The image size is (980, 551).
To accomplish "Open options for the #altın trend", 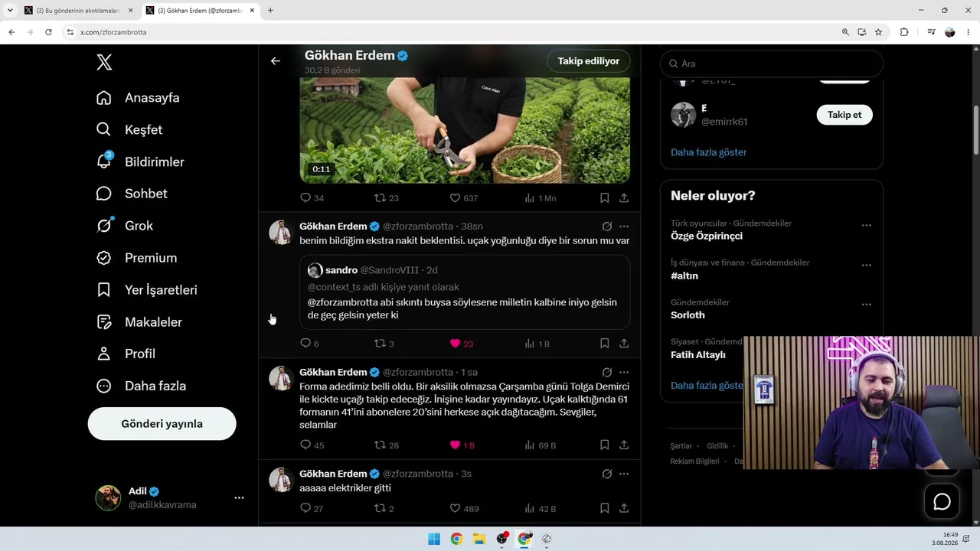I will click(x=867, y=265).
